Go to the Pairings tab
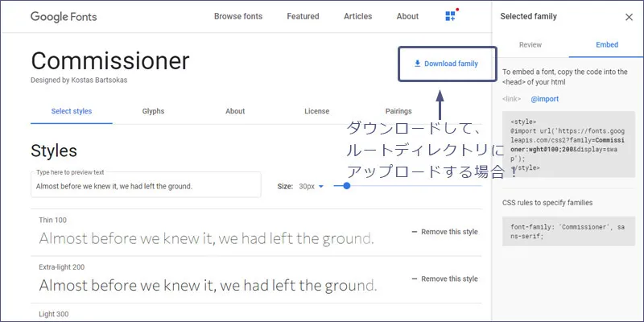Screen dimensions: 644x322 pyautogui.click(x=398, y=111)
